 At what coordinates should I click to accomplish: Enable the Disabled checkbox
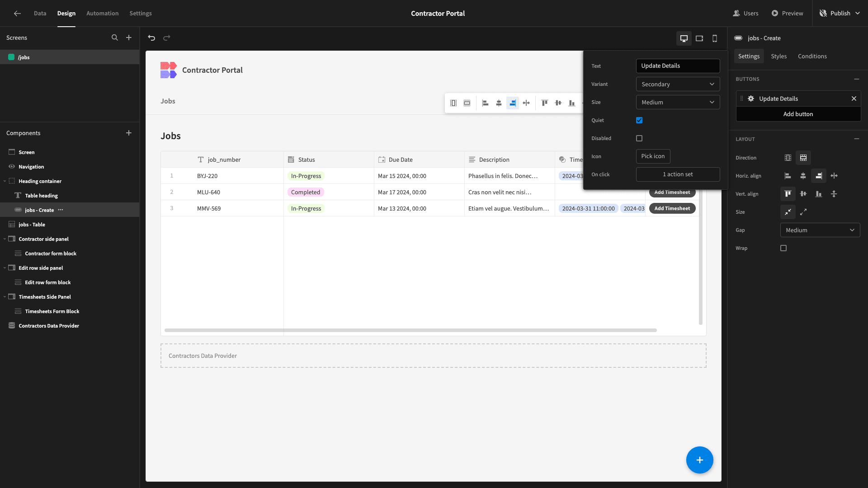tap(639, 138)
